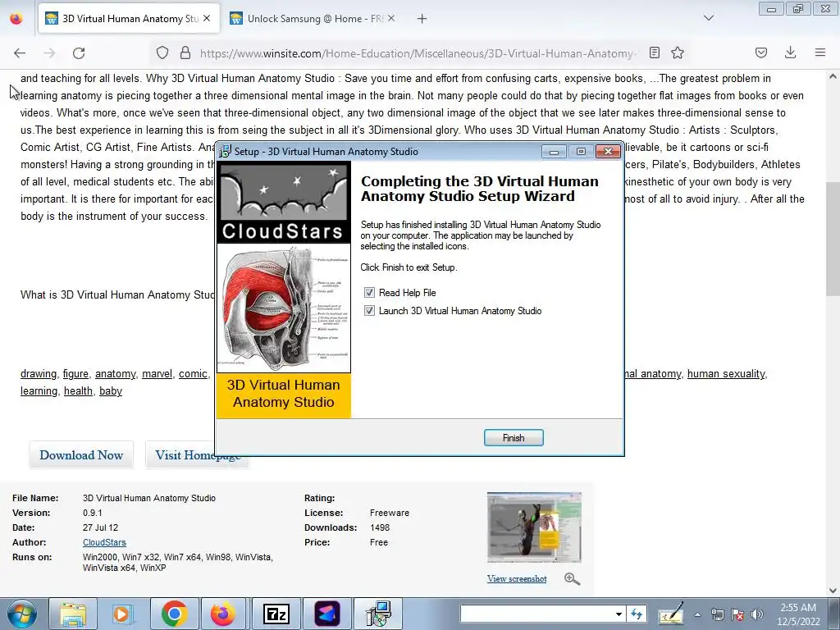Uncheck Read Help File checkbox
This screenshot has width=840, height=630.
(x=369, y=293)
